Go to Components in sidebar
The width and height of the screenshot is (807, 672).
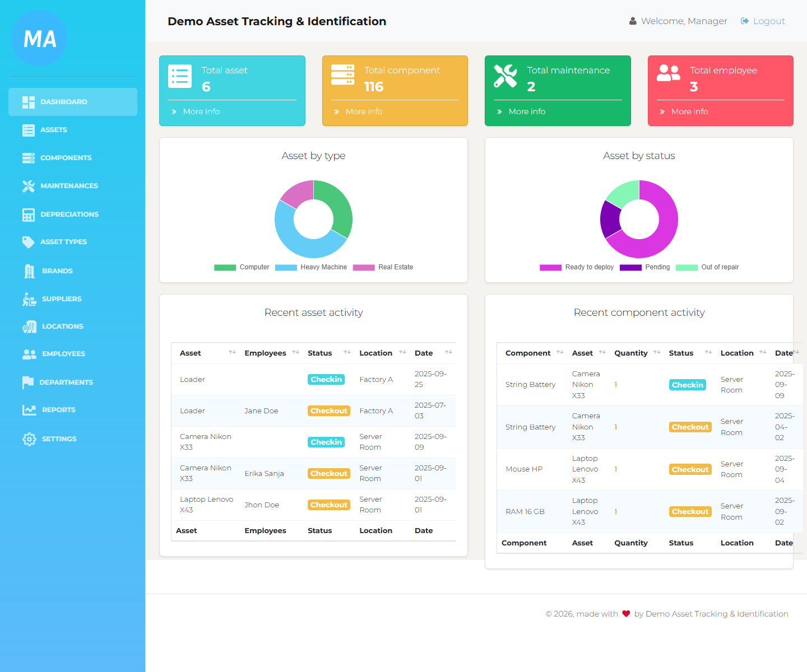[73, 158]
